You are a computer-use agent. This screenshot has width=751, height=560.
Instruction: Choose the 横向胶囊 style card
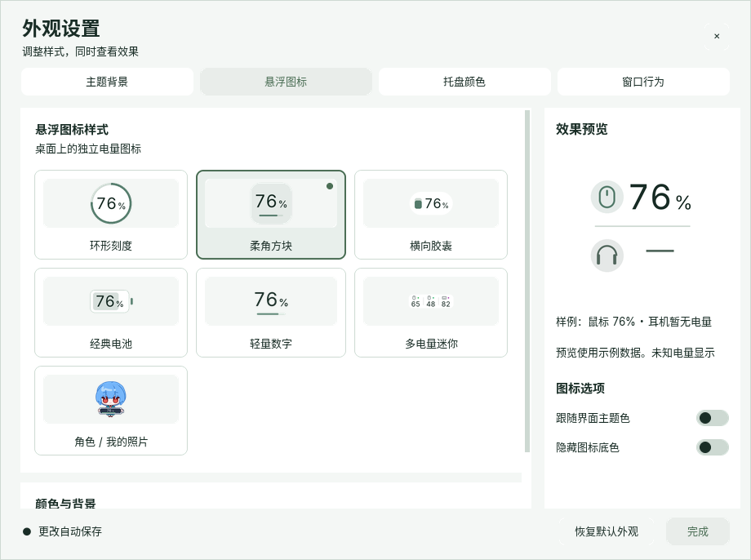click(430, 215)
